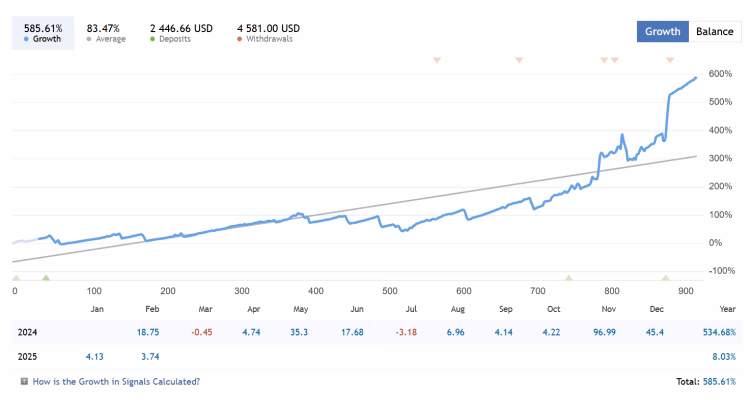Click the deposit marker near trade 740
This screenshot has width=750, height=400.
569,278
